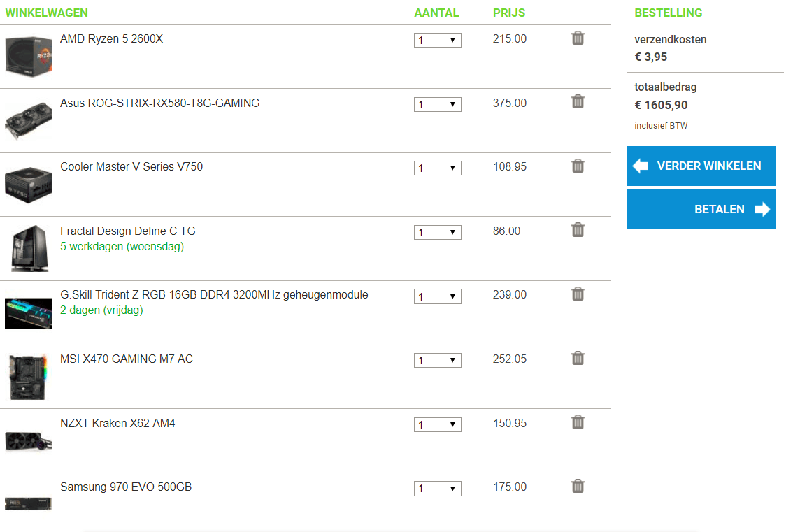Open AMD Ryzen 5 2600X product link

click(x=111, y=38)
